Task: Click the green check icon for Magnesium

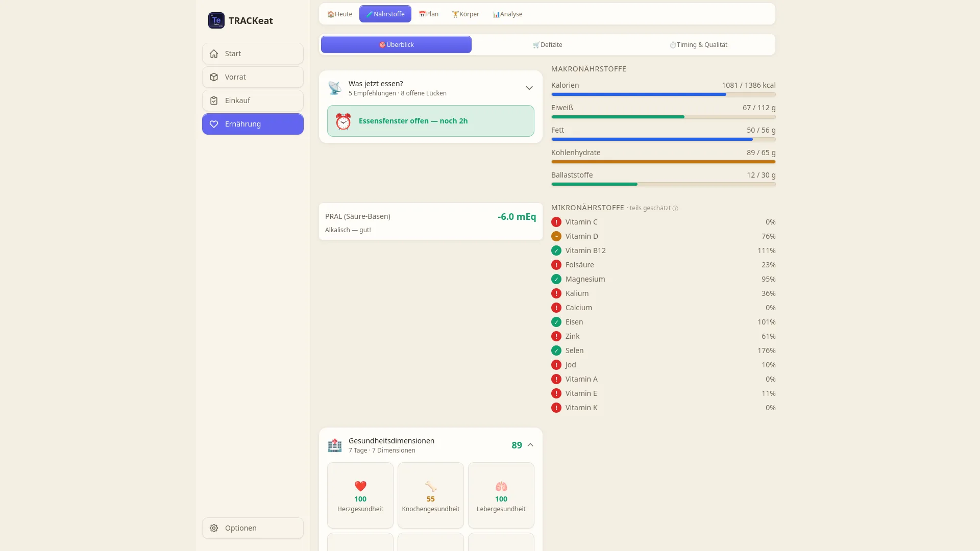Action: click(x=556, y=279)
